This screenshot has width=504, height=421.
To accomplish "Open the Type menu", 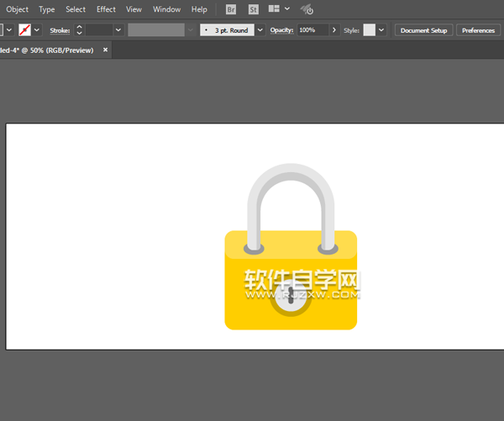I will click(x=47, y=9).
